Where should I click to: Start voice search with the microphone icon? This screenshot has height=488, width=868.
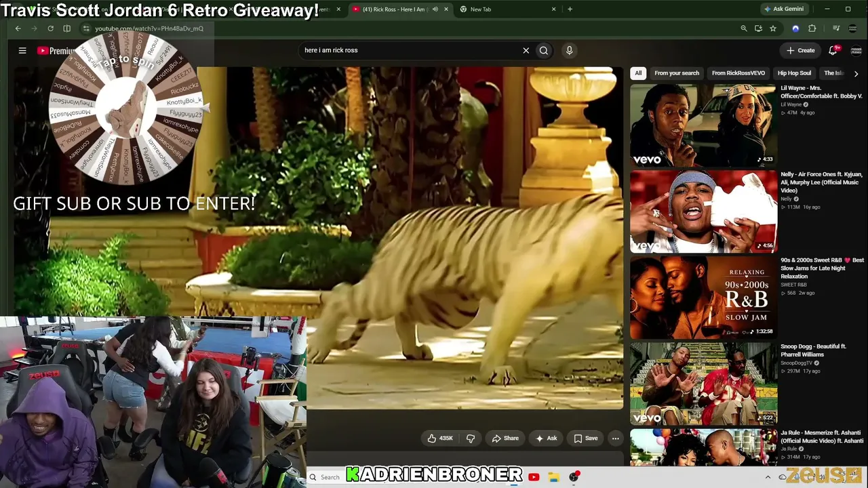[569, 50]
